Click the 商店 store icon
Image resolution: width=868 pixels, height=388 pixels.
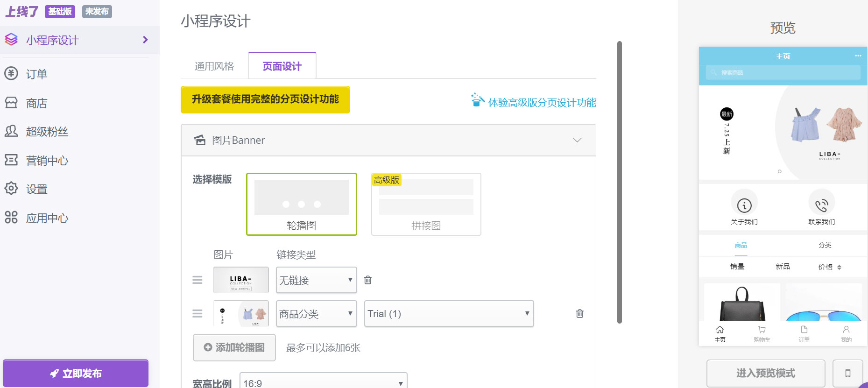click(x=11, y=103)
